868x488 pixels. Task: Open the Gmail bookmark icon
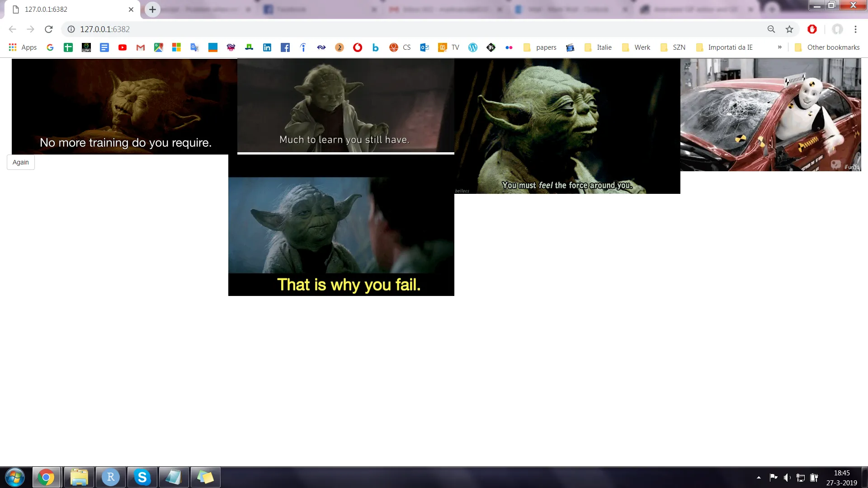[x=141, y=47]
